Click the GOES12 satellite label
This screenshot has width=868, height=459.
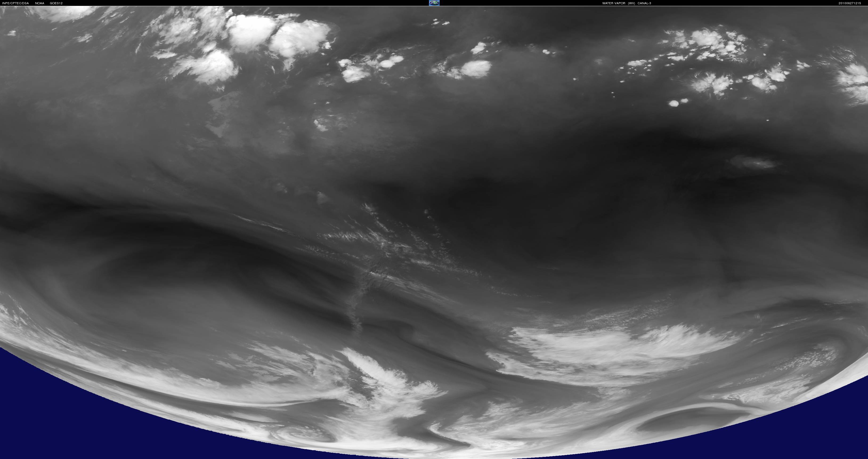coord(56,3)
